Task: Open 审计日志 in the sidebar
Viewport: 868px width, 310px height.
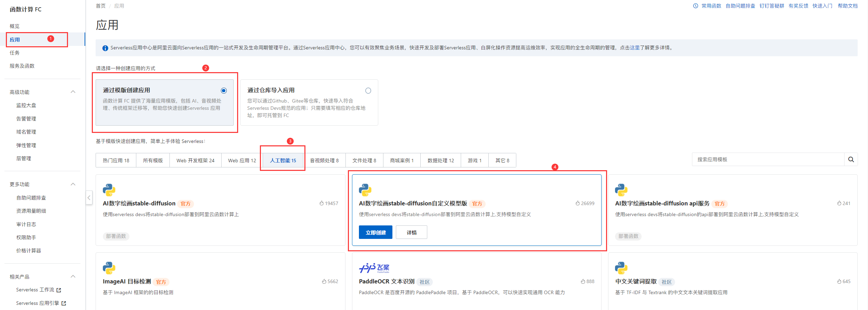Action: point(26,224)
